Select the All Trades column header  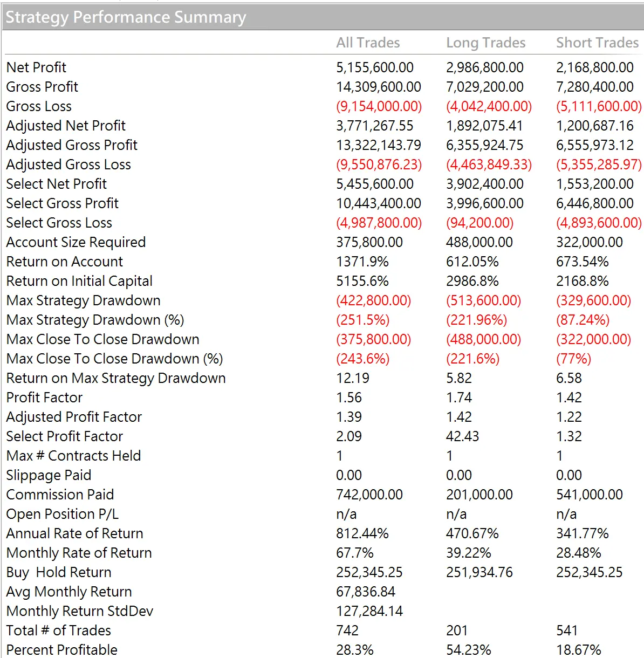tap(368, 43)
